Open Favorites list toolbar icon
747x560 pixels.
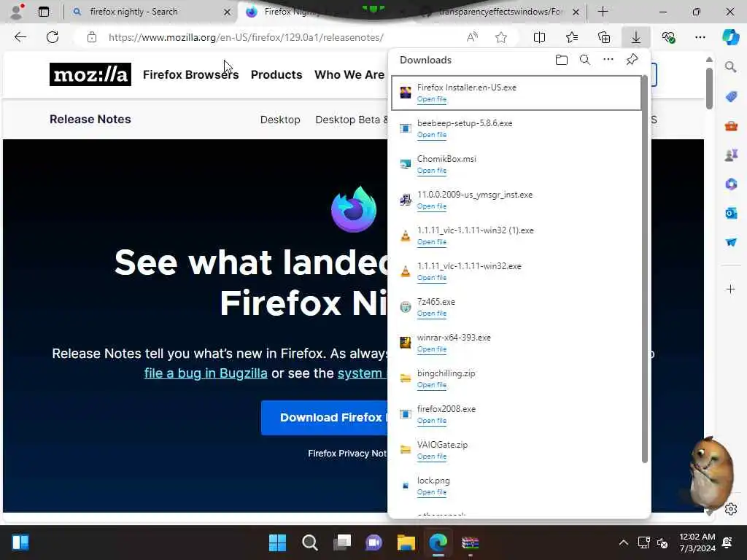[x=572, y=37]
